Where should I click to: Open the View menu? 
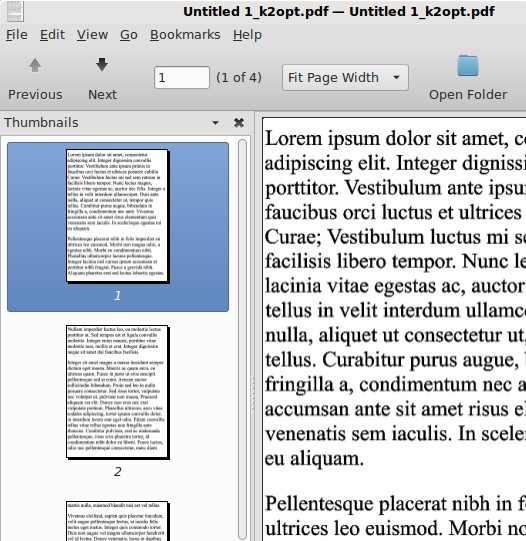(x=92, y=35)
